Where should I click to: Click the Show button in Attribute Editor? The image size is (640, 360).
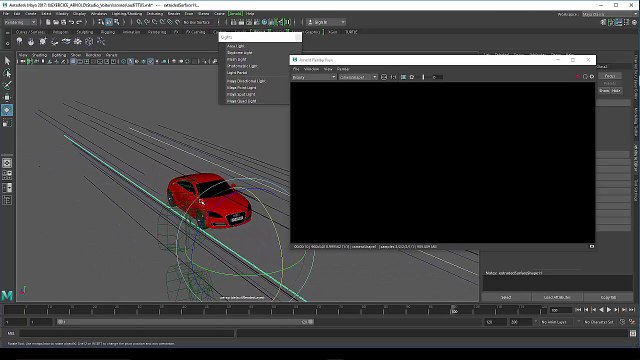pos(604,91)
